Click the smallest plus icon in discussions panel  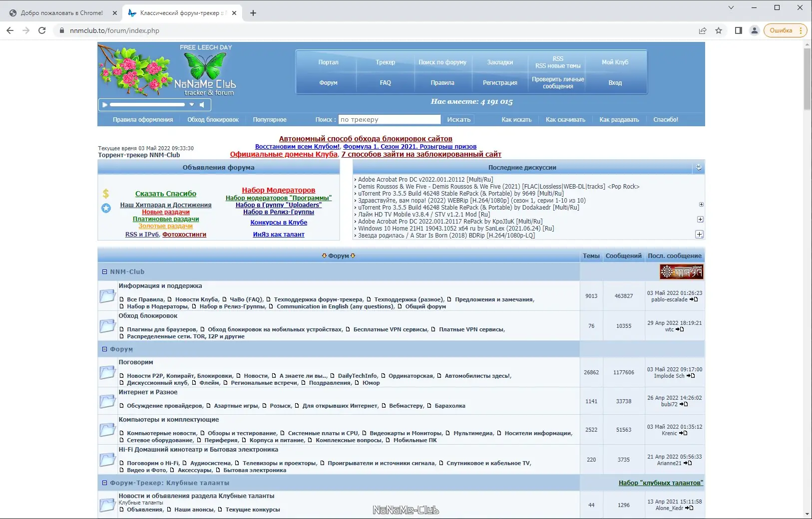pyautogui.click(x=701, y=205)
